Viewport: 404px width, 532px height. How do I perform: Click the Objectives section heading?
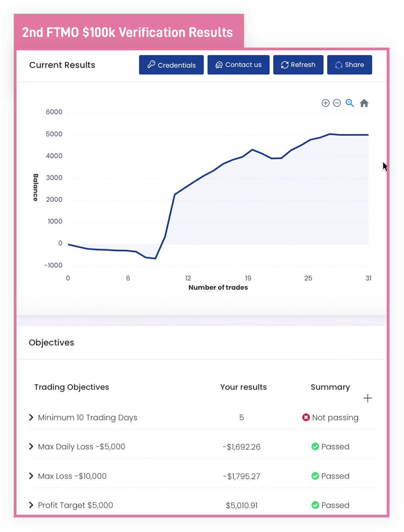pos(51,342)
